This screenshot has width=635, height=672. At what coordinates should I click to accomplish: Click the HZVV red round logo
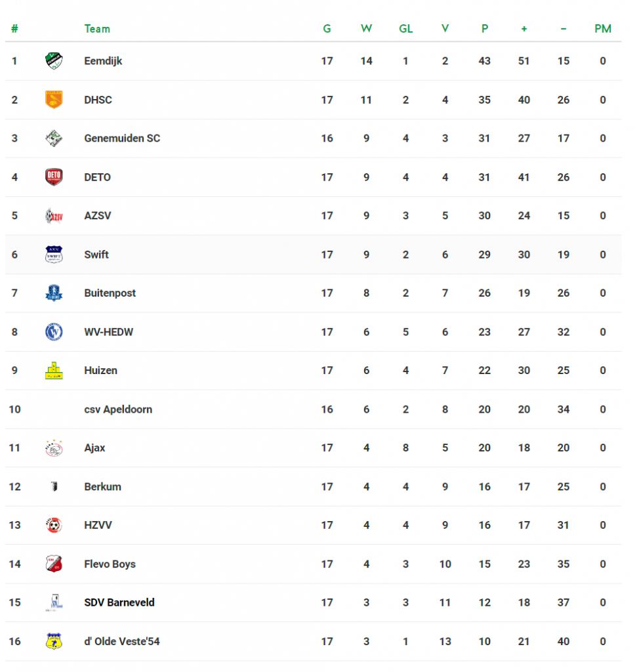point(54,525)
